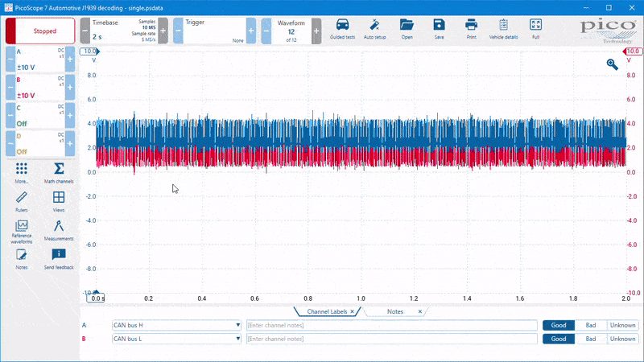Expand the CAN bus L label dropdown
The height and width of the screenshot is (362, 644).
click(x=237, y=339)
